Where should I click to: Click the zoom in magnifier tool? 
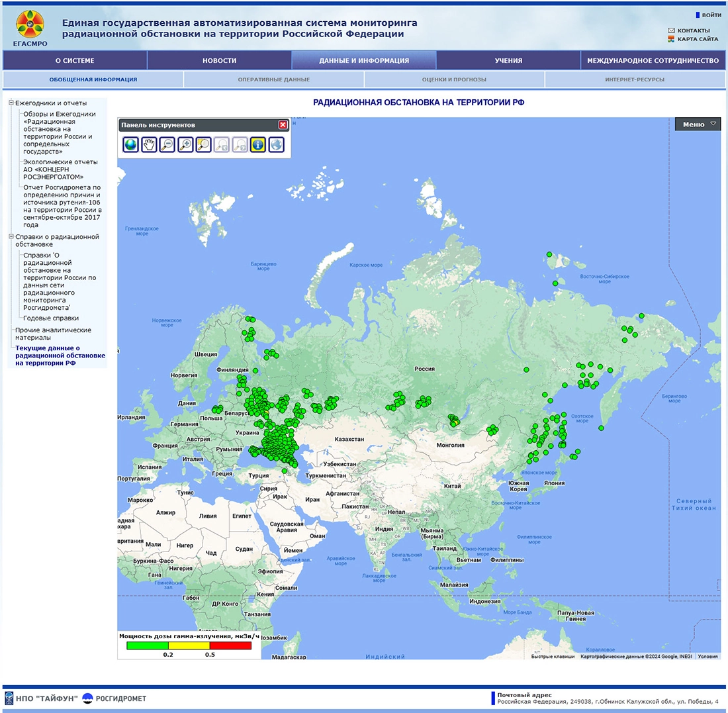(185, 144)
